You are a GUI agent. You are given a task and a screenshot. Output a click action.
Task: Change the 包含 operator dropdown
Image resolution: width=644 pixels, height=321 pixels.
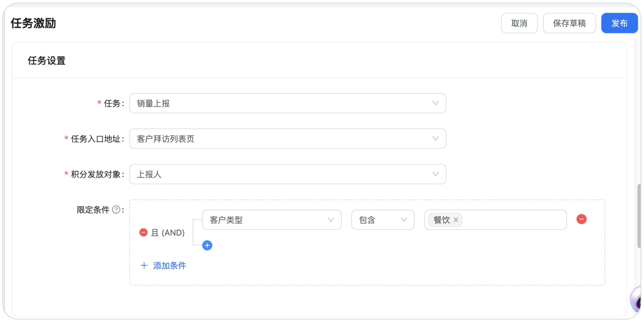point(383,220)
